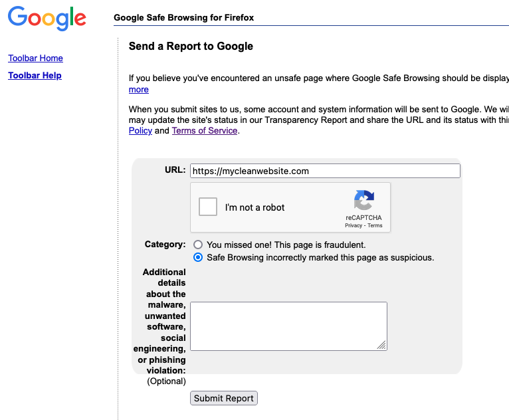509x420 pixels.
Task: Click the reCAPTCHA Privacy link
Action: click(354, 225)
